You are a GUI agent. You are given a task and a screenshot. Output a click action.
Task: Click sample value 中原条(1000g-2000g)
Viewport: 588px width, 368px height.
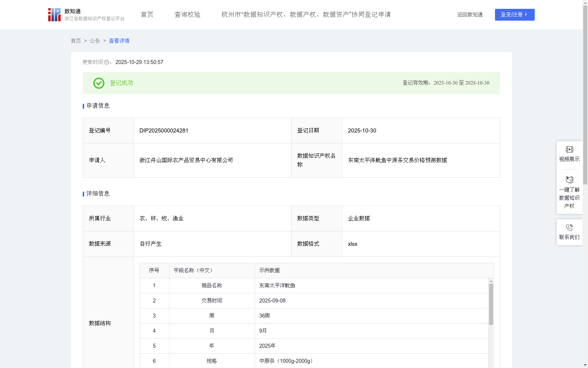point(287,361)
